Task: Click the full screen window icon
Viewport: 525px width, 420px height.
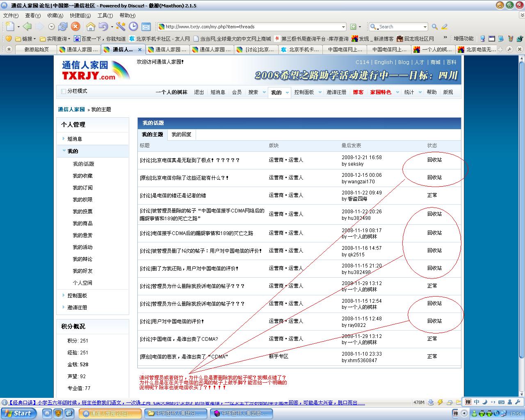Action: (x=146, y=27)
